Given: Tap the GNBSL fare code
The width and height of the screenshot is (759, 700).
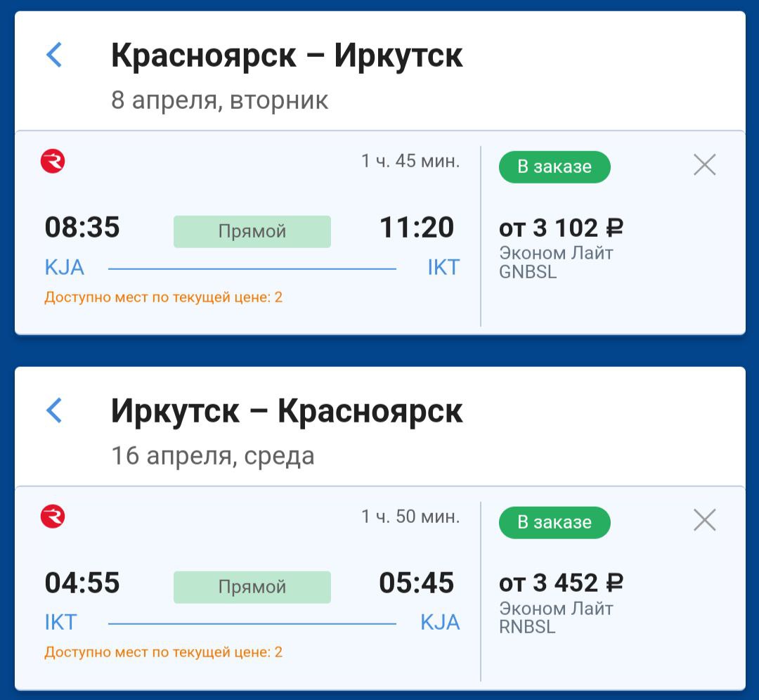Looking at the screenshot, I should click(x=527, y=272).
